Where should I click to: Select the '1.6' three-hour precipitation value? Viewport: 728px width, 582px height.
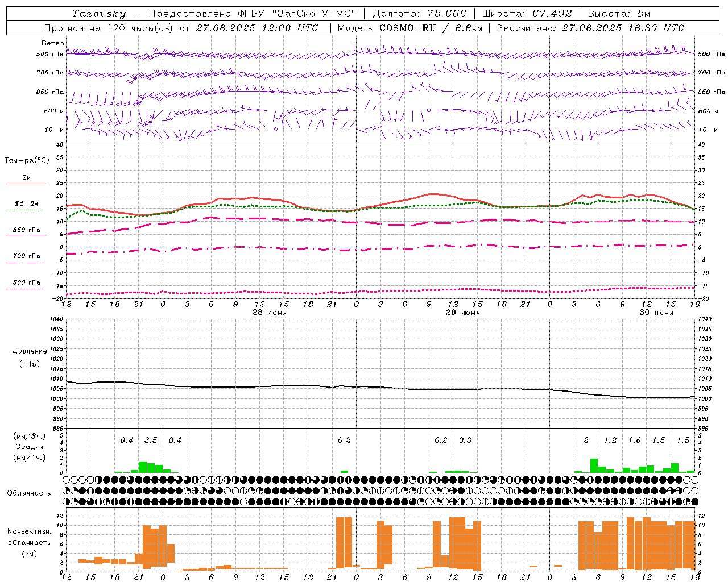[634, 440]
